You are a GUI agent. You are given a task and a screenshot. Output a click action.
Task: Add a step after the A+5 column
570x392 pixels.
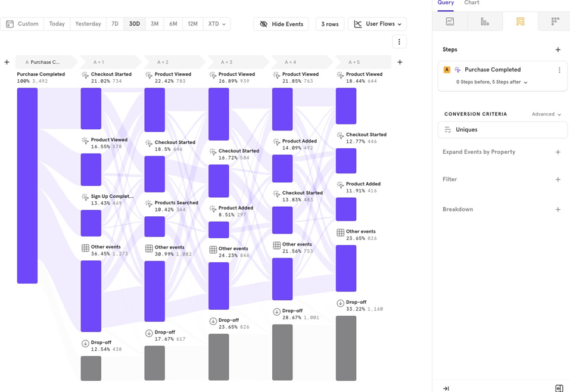(x=400, y=62)
